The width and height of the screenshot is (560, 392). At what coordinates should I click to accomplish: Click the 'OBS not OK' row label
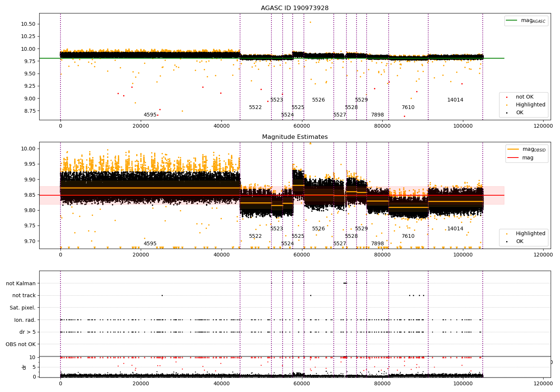21,344
